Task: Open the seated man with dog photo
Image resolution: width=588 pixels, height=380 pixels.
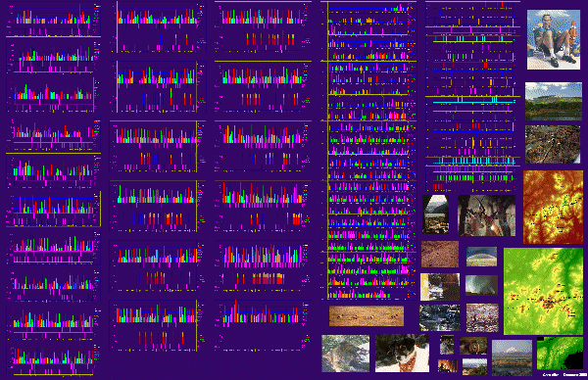Action: tap(554, 40)
